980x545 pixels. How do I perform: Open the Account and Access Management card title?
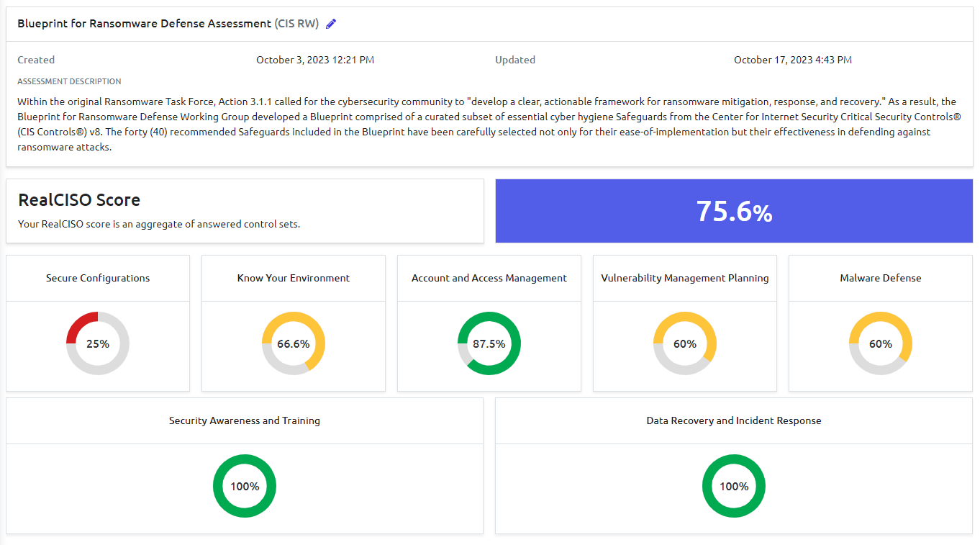[489, 279]
